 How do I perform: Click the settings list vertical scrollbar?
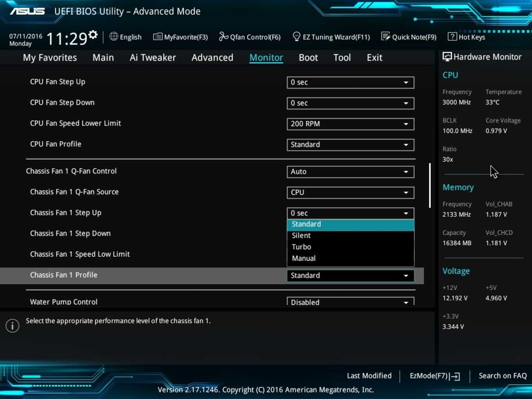[430, 185]
